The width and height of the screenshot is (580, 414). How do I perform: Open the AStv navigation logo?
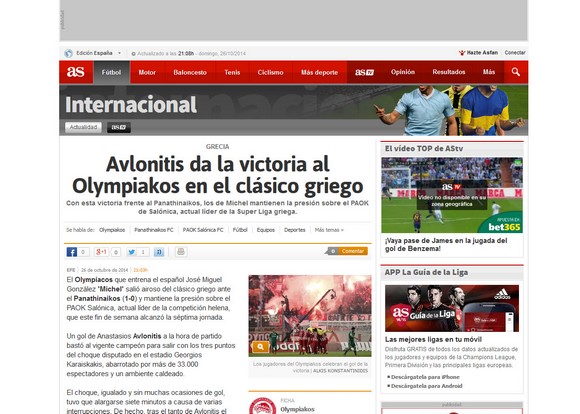click(x=364, y=72)
